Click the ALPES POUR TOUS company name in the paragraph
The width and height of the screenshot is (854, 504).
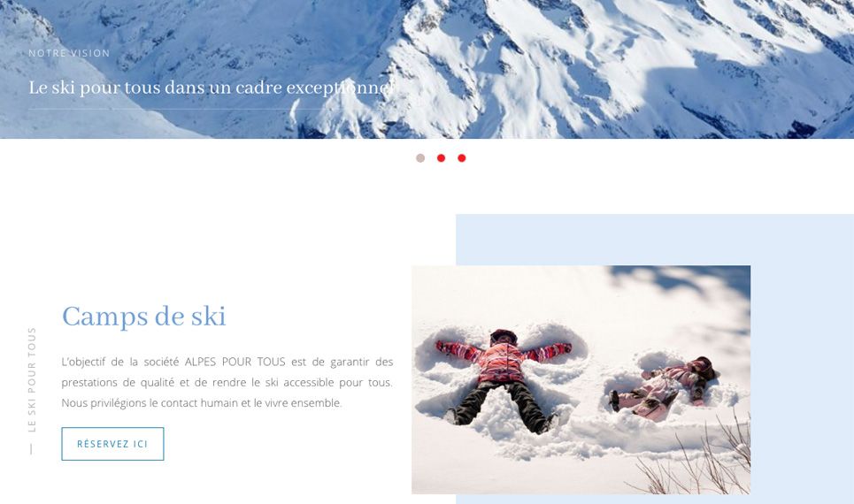click(x=235, y=362)
